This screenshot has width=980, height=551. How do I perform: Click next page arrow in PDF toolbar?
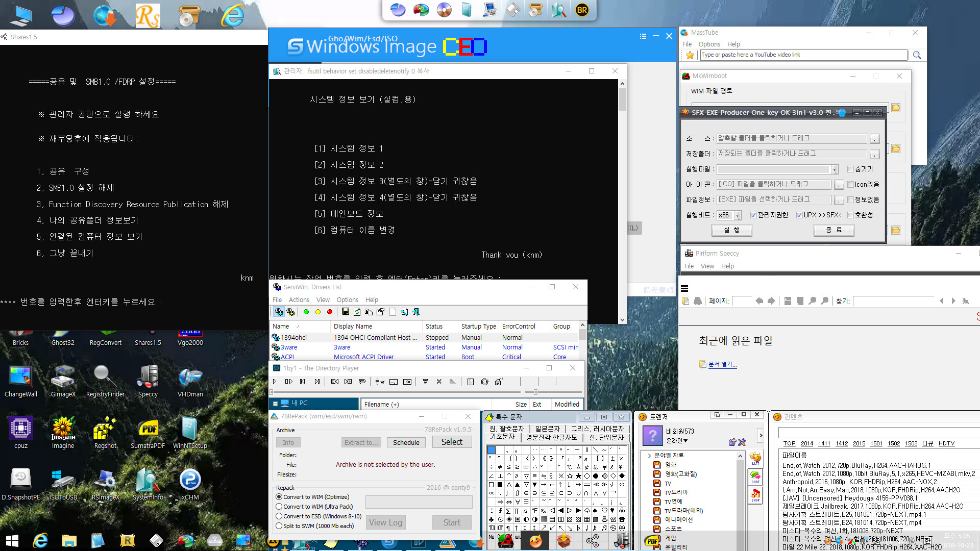pyautogui.click(x=772, y=301)
